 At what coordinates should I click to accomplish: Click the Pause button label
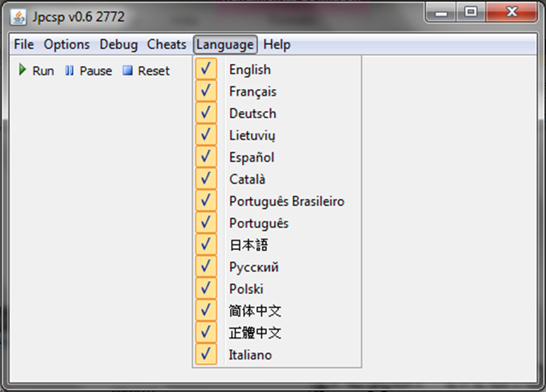pos(96,71)
